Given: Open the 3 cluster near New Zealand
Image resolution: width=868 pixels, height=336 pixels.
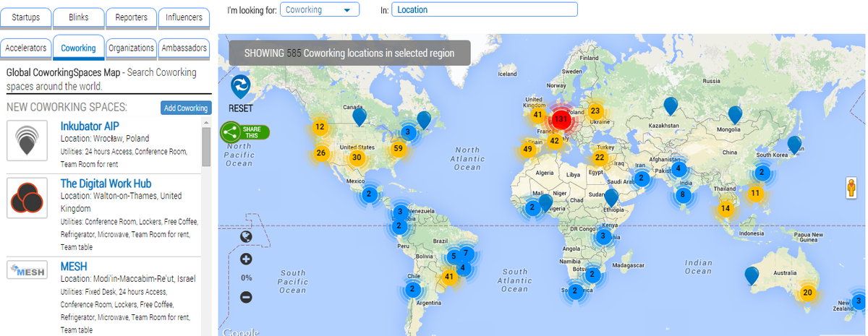Looking at the screenshot, I should [x=858, y=301].
